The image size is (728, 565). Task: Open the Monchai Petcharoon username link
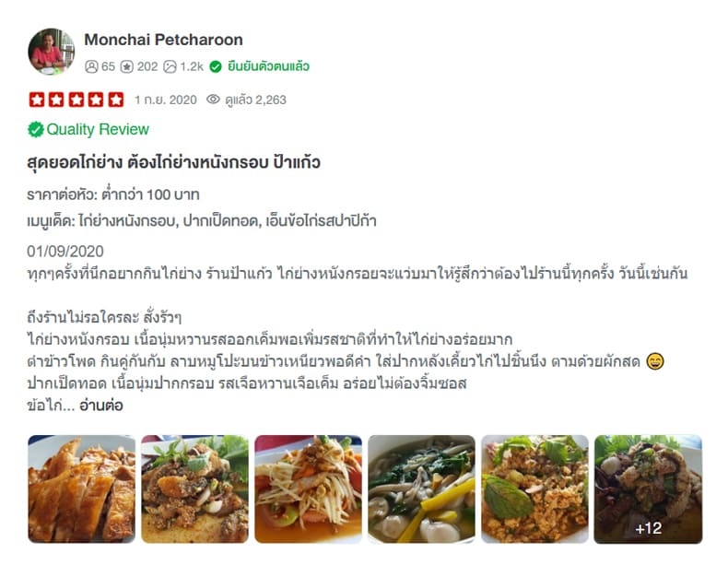(163, 40)
